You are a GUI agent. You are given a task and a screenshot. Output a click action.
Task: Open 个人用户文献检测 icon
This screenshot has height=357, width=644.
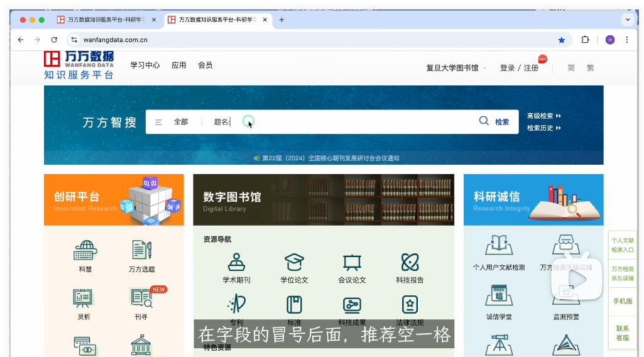click(499, 245)
